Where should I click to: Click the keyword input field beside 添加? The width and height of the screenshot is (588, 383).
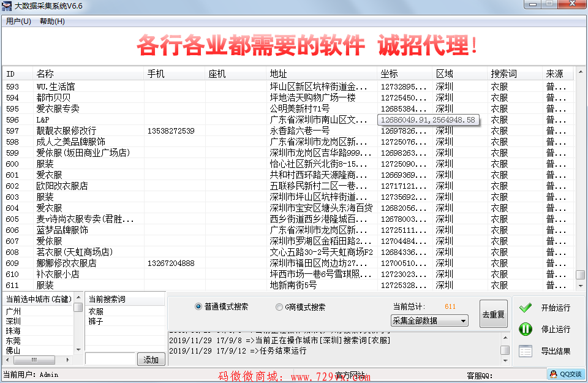(x=110, y=359)
